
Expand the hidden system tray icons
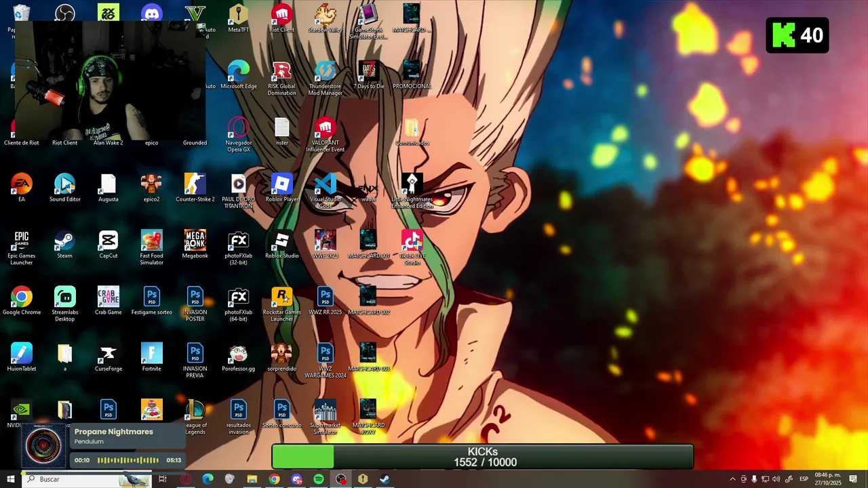(x=732, y=479)
